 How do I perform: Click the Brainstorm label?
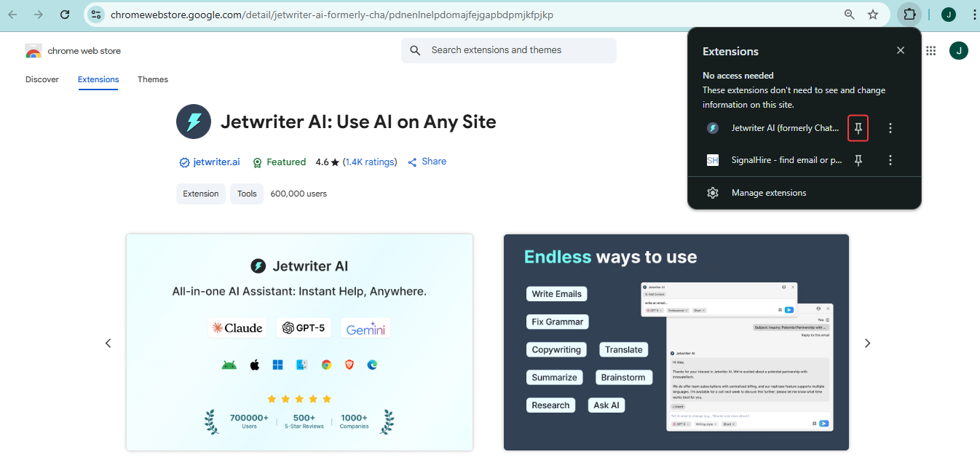[623, 377]
